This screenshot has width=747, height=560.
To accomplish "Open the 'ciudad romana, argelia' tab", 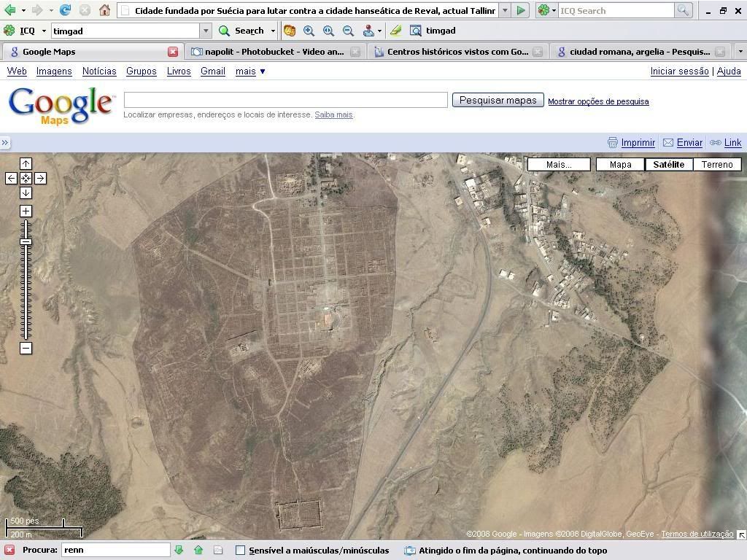I will (x=639, y=52).
